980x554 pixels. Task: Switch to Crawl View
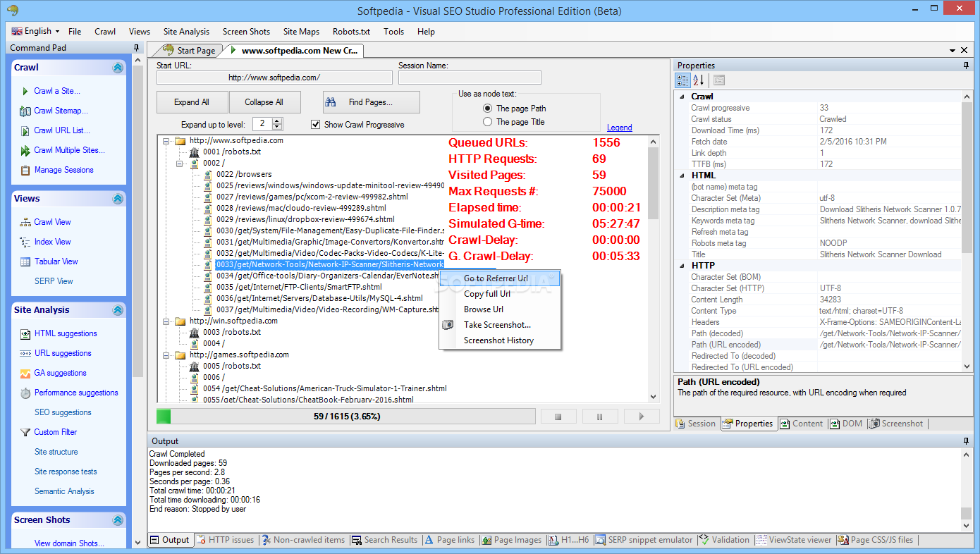52,222
